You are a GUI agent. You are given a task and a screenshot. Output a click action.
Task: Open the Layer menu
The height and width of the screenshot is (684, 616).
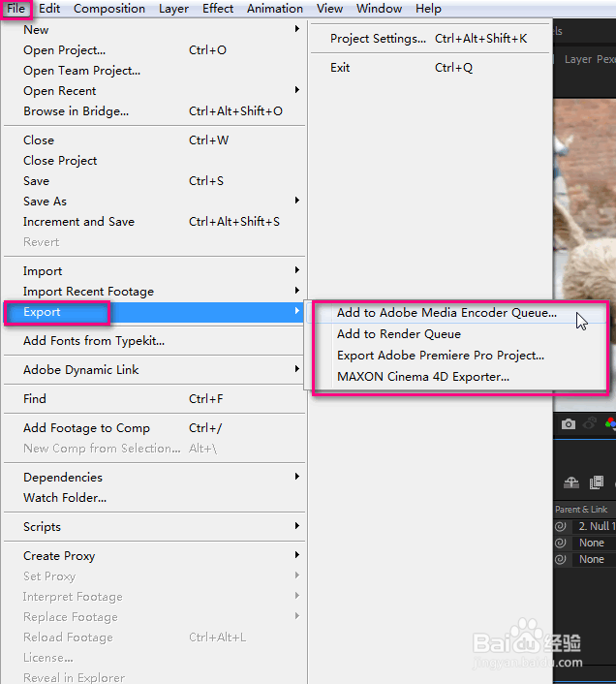pyautogui.click(x=173, y=9)
